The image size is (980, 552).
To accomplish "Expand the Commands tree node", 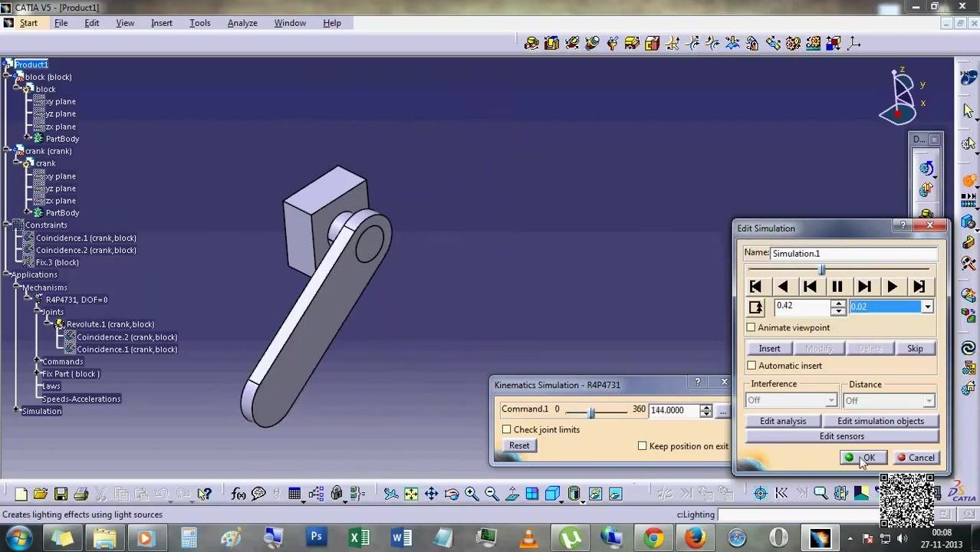I will point(37,361).
